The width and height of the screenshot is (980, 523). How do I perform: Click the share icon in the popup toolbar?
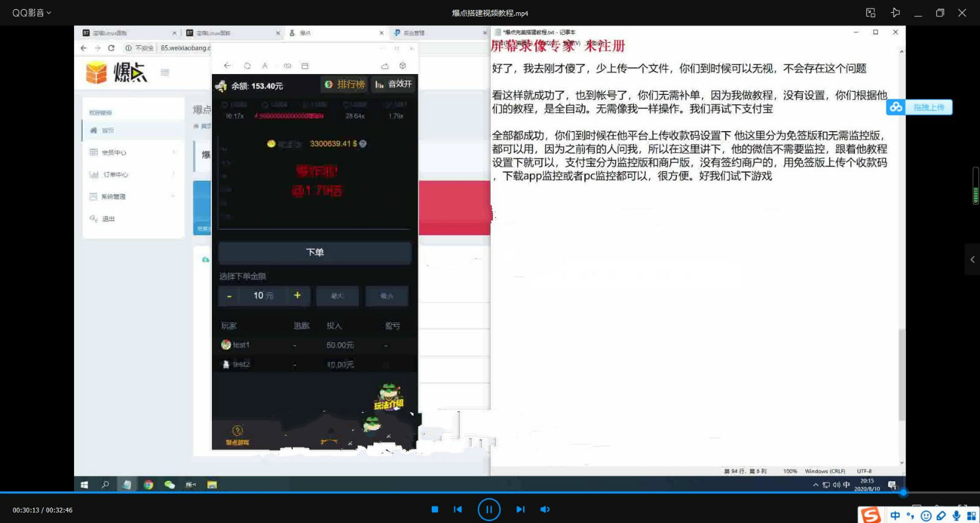pos(385,66)
